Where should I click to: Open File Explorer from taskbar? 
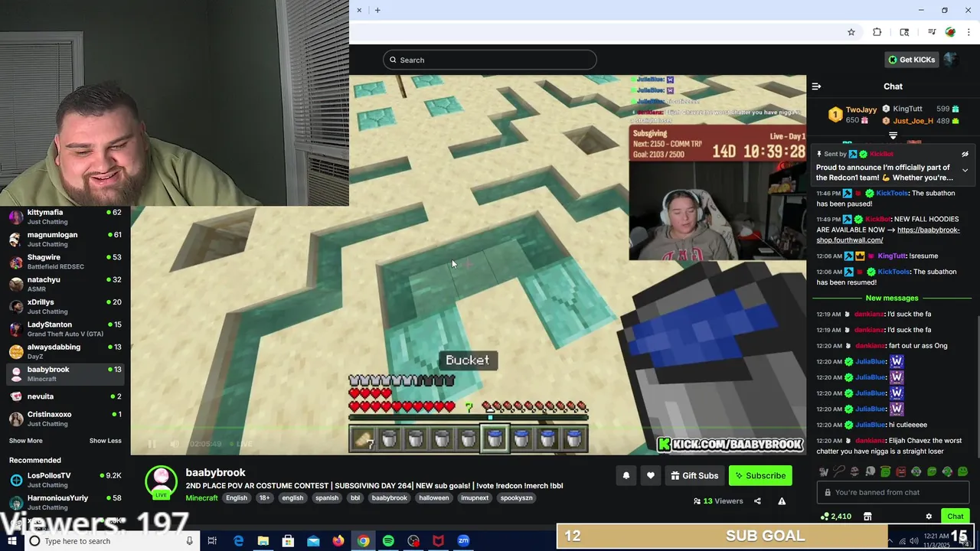pos(263,541)
